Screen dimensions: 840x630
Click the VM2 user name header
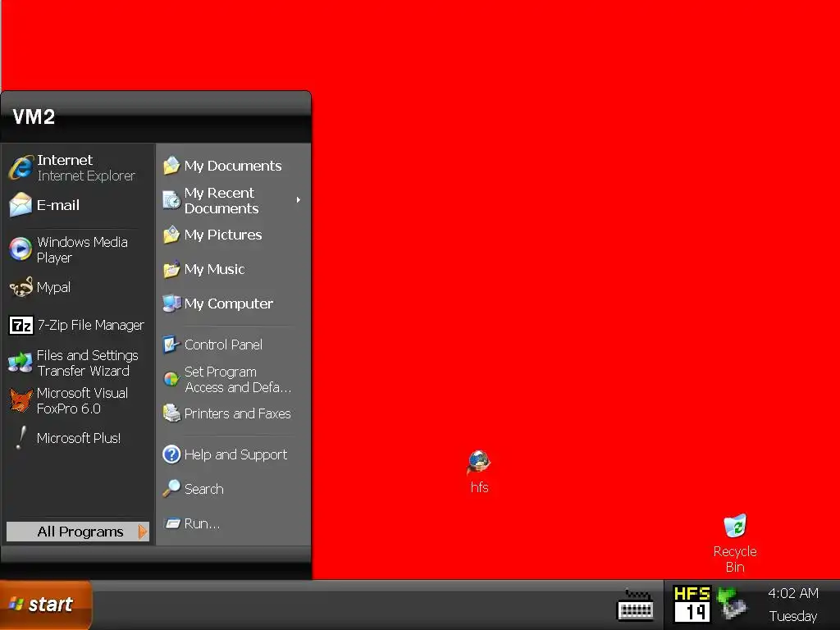[34, 116]
